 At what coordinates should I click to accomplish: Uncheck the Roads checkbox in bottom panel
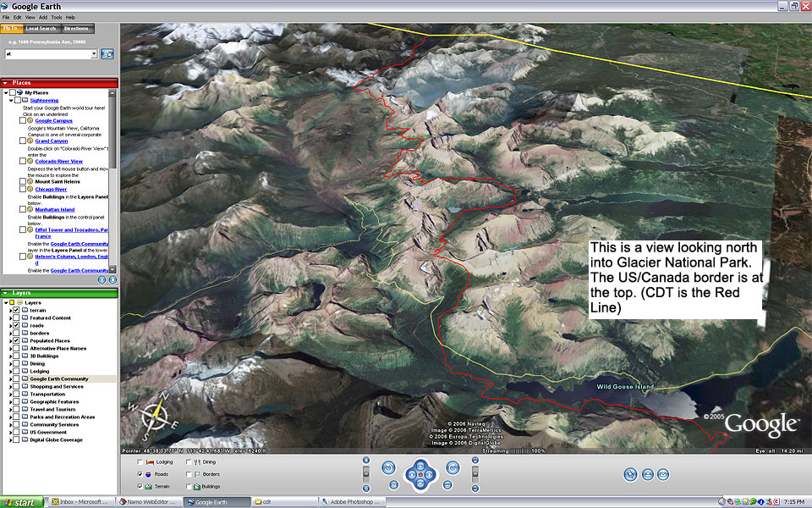click(x=140, y=474)
